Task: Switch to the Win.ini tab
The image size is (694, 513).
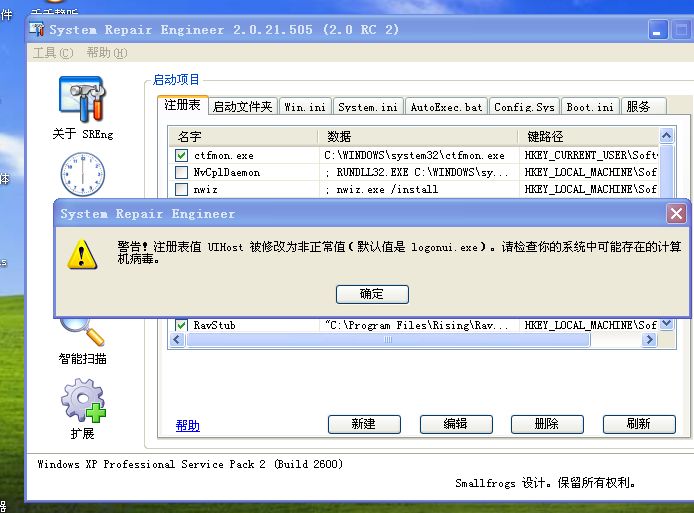Action: tap(305, 107)
